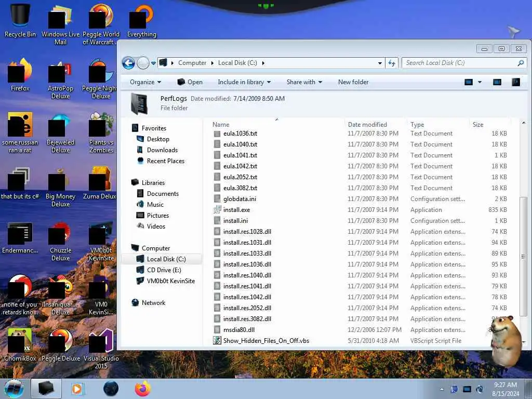
Task: Launch Windows Media Player from taskbar
Action: 77,389
